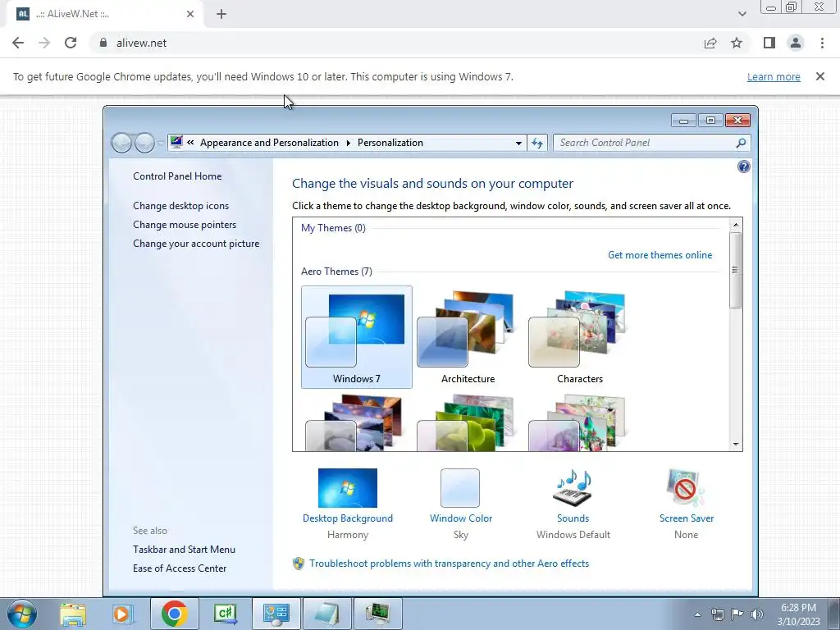Expand breadcrumb arrow before Personalization
The width and height of the screenshot is (840, 630).
[x=348, y=143]
